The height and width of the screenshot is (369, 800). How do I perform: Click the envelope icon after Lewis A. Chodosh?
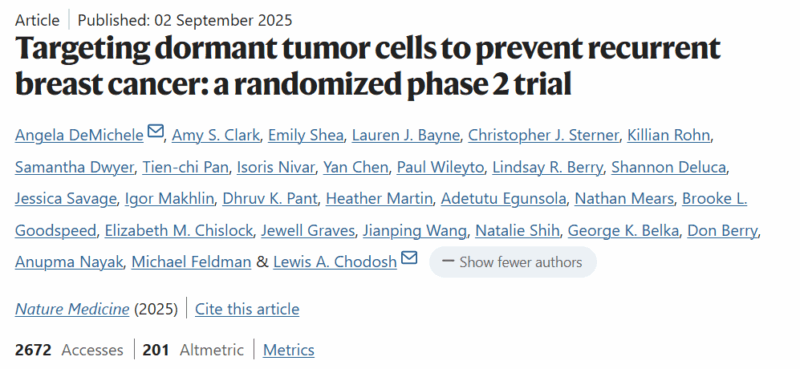click(x=409, y=258)
